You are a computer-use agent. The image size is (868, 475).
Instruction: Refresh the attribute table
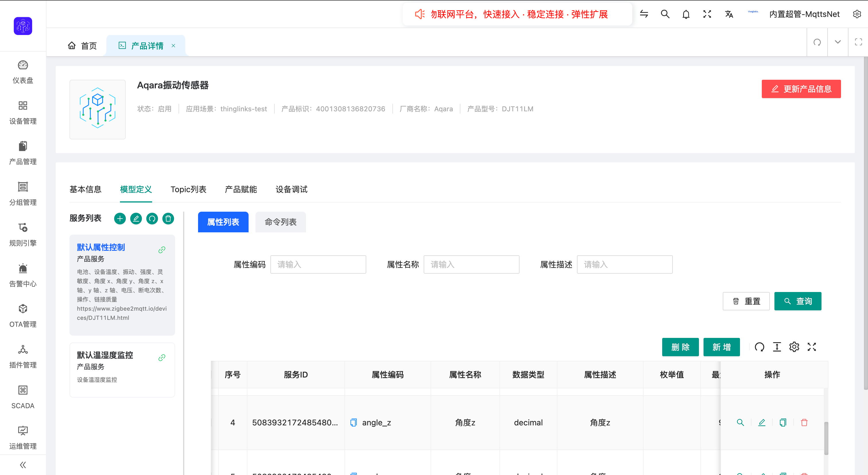coord(759,347)
